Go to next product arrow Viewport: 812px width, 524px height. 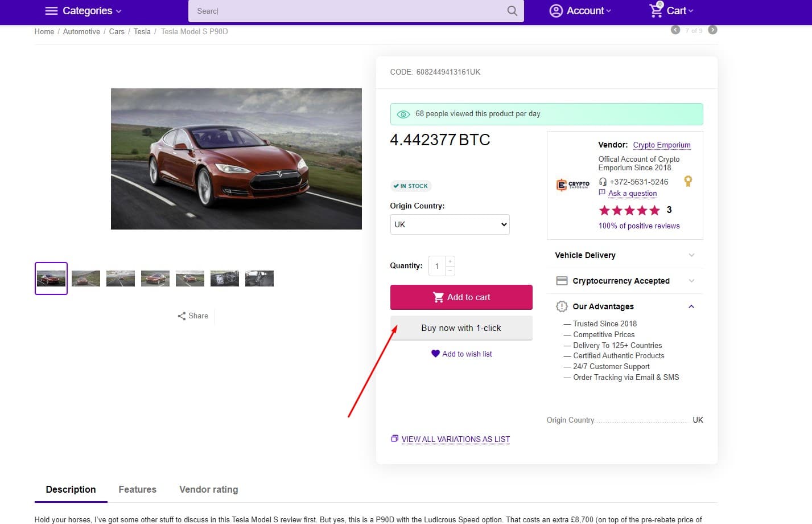click(x=712, y=30)
